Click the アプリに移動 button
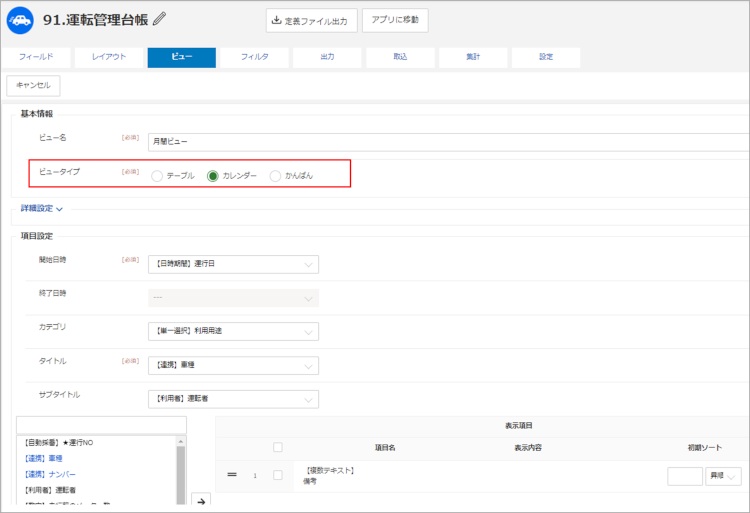 [395, 21]
